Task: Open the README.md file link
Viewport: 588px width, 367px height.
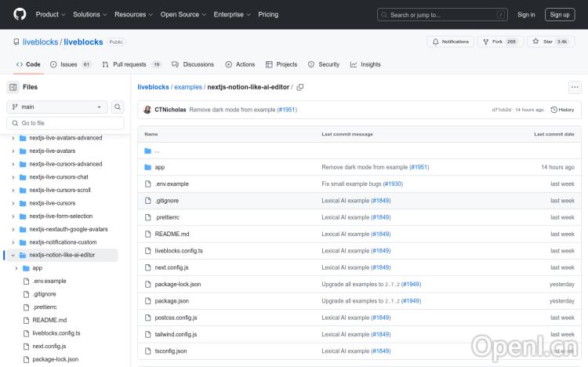Action: (x=172, y=234)
